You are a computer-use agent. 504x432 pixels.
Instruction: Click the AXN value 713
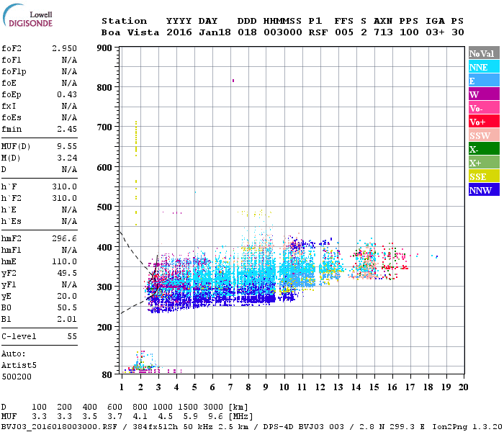coord(383,32)
